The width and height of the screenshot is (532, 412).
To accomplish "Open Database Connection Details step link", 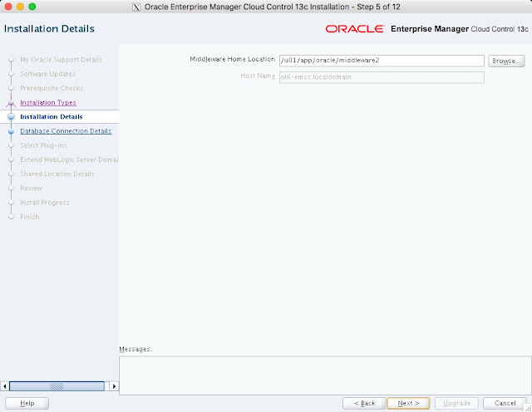I will click(x=66, y=131).
